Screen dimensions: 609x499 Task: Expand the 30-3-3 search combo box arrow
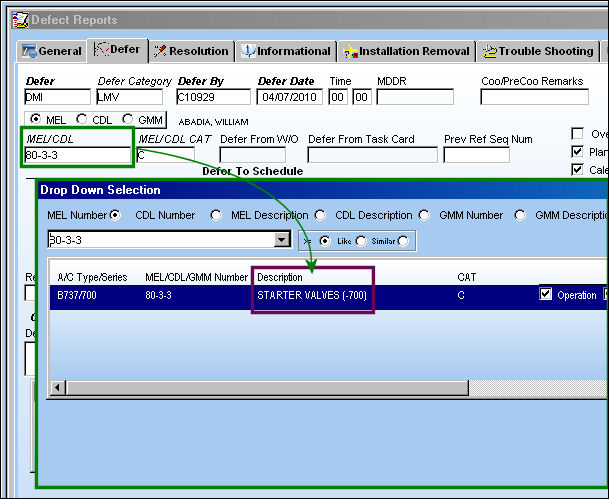282,240
